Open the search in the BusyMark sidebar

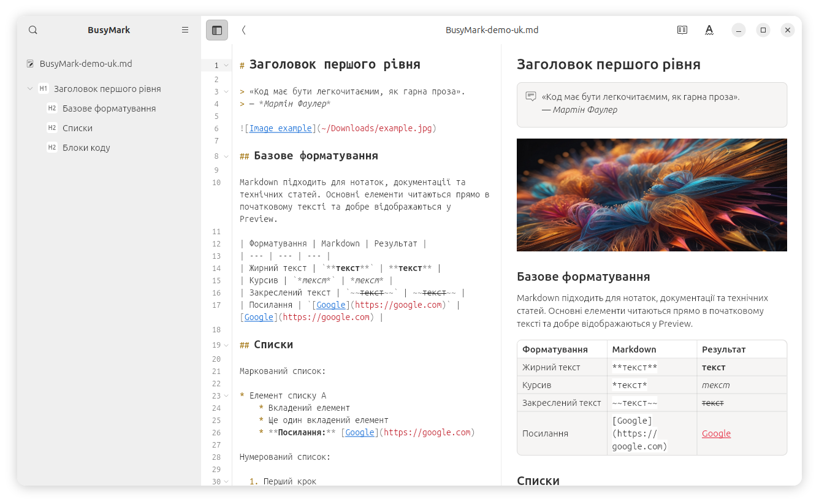tap(33, 30)
